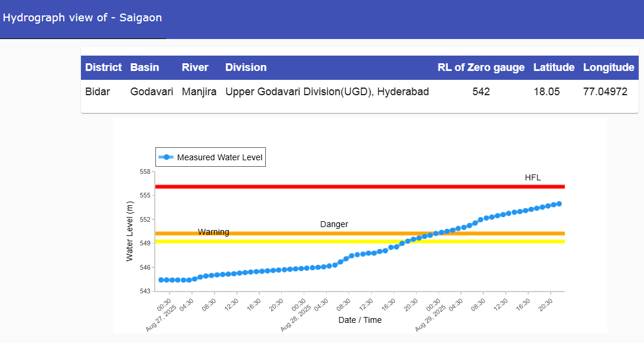Click the 'Date / Time' axis title
Screen dimensions: 644x343
pyautogui.click(x=360, y=320)
